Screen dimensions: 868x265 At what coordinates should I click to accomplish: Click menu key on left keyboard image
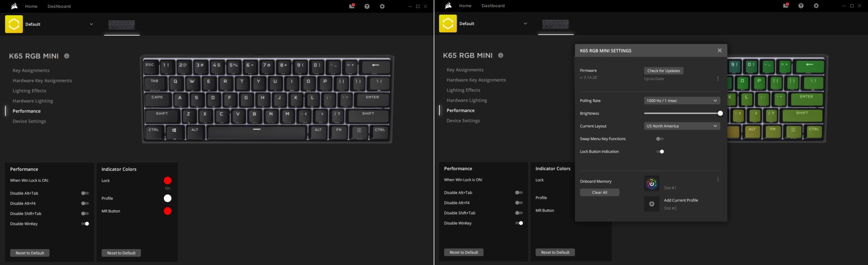(359, 132)
